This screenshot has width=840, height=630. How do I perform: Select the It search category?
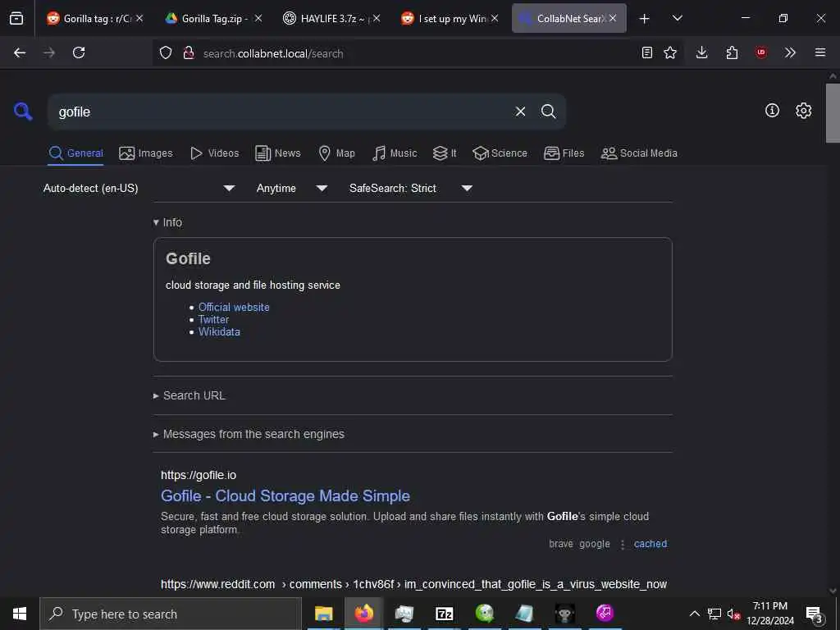tap(445, 153)
